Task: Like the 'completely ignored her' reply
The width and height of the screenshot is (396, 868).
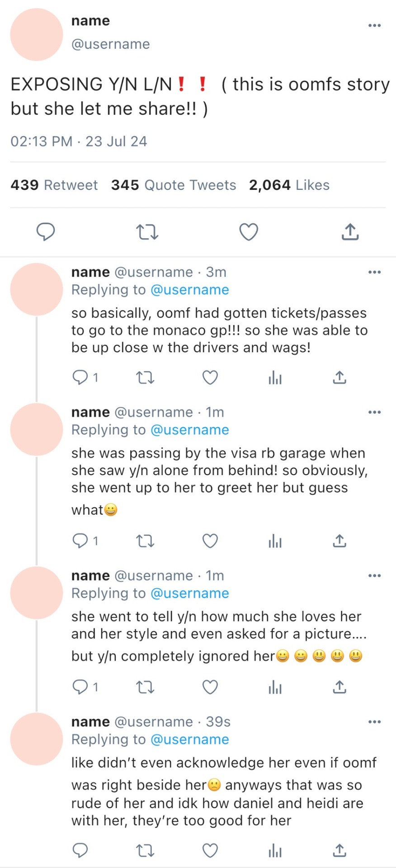Action: point(210,687)
